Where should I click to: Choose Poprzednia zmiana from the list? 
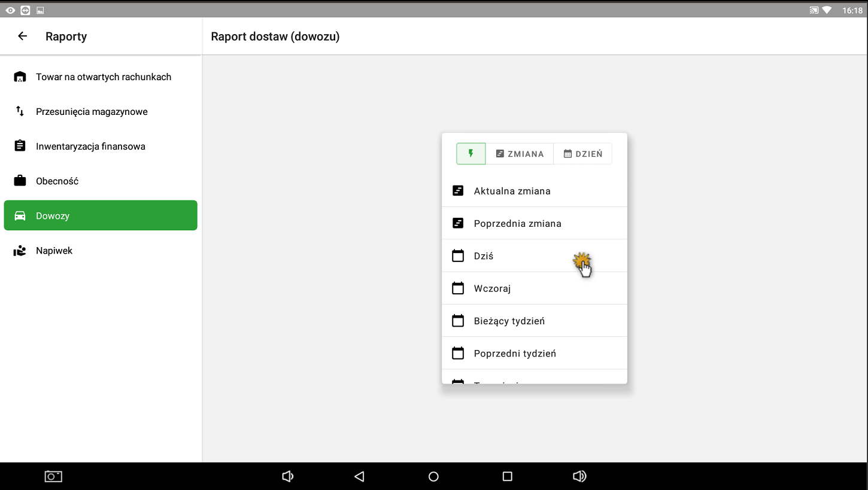pyautogui.click(x=517, y=224)
